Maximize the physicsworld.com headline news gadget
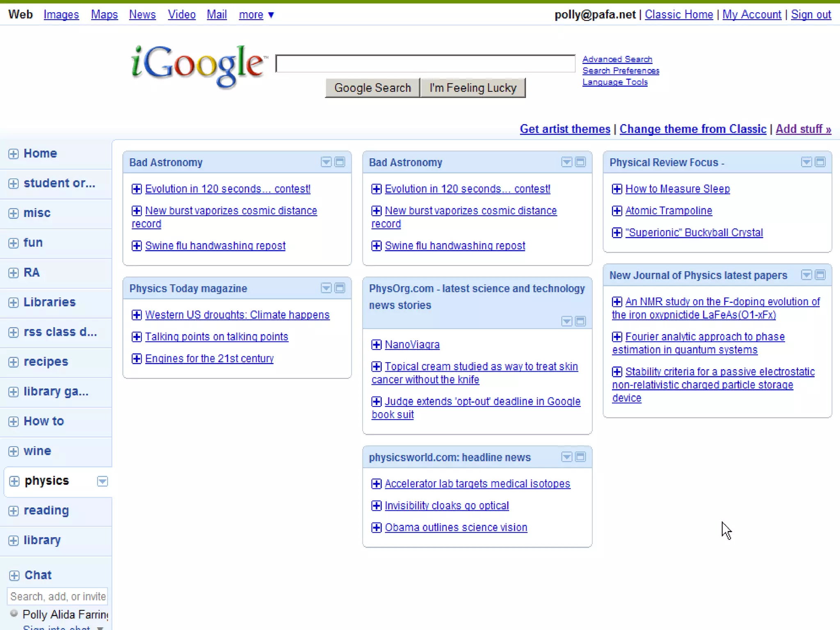840x630 pixels. [x=580, y=457]
